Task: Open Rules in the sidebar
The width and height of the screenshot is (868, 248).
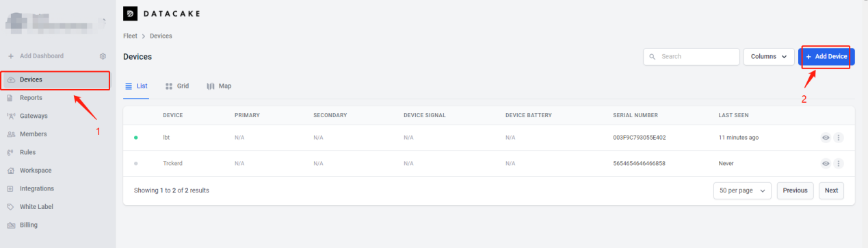Action: (56, 152)
